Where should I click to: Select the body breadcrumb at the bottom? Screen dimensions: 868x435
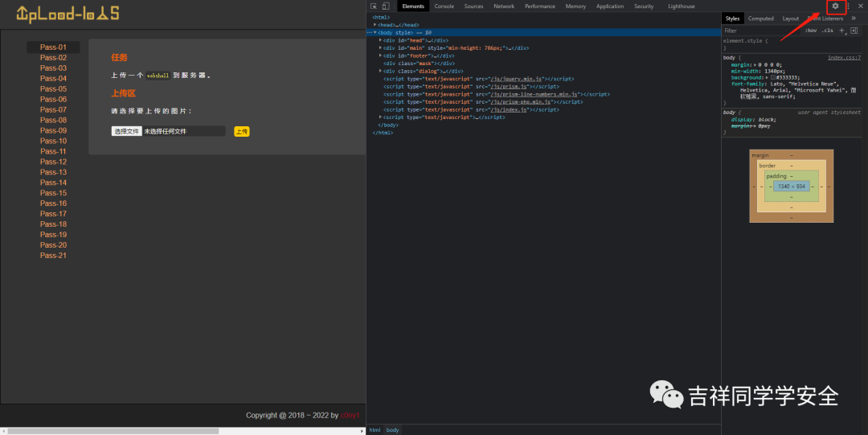pyautogui.click(x=392, y=430)
